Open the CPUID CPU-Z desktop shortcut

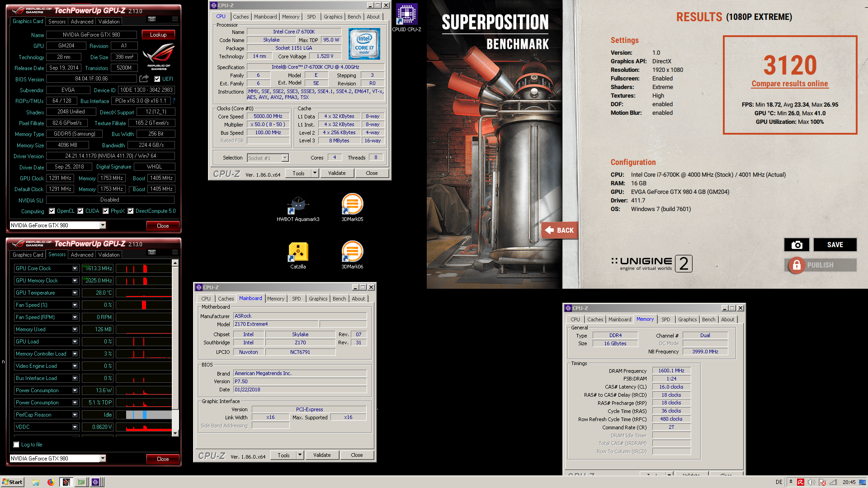[406, 18]
